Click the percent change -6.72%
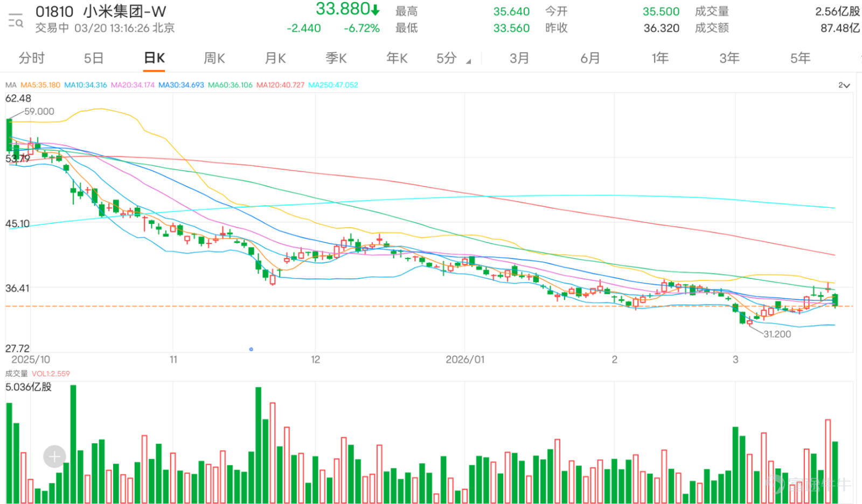 (362, 28)
